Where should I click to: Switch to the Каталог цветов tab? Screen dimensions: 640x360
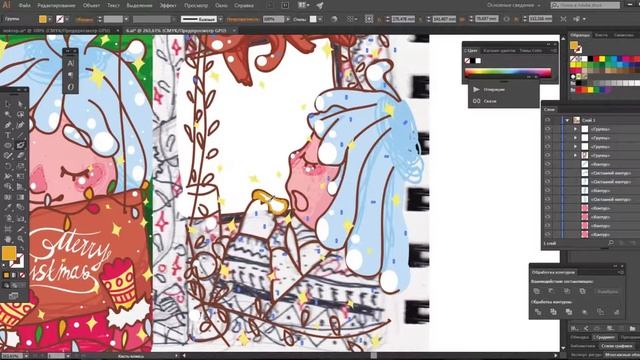[x=499, y=51]
